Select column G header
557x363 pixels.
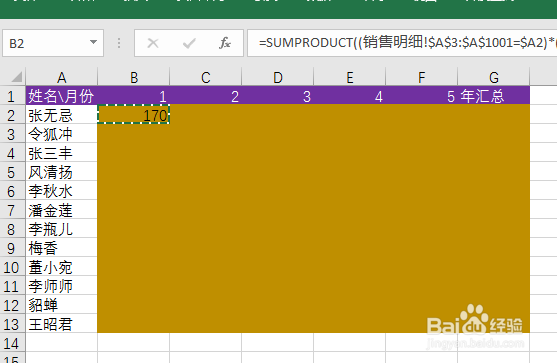494,77
